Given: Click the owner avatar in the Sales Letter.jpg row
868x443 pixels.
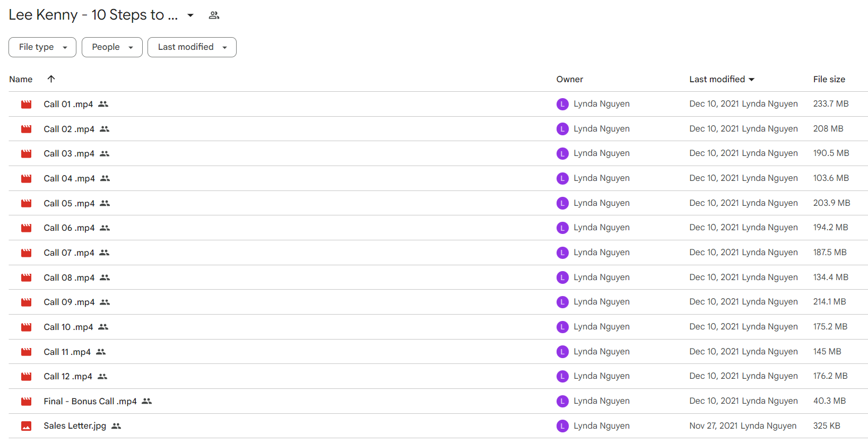Looking at the screenshot, I should pos(562,426).
